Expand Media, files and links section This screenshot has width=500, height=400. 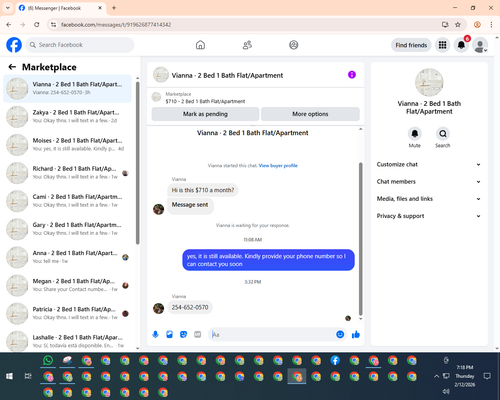(x=429, y=199)
